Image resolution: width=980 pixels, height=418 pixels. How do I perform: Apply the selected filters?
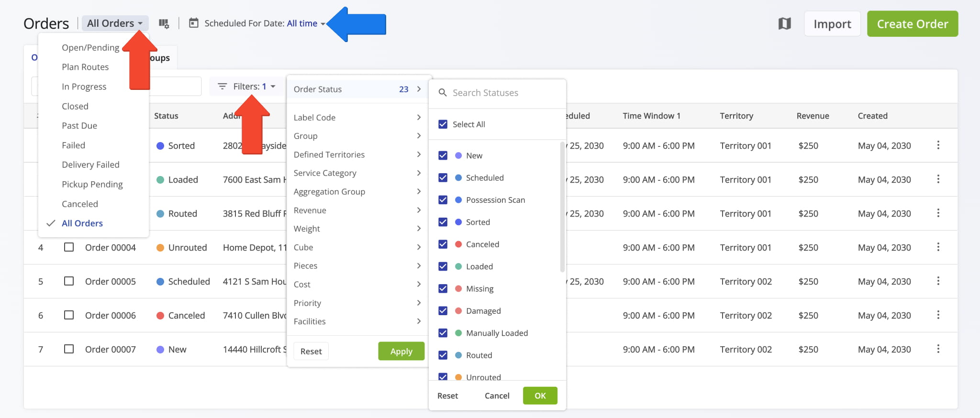[x=401, y=351]
